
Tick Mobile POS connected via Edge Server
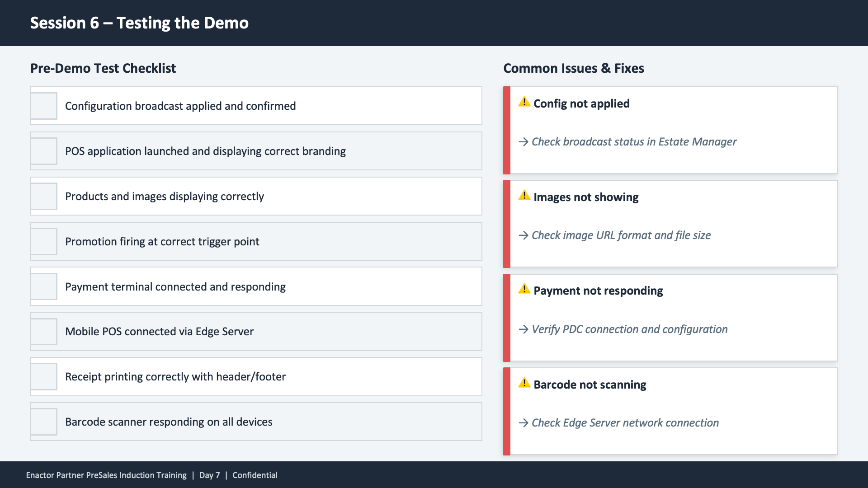point(44,332)
